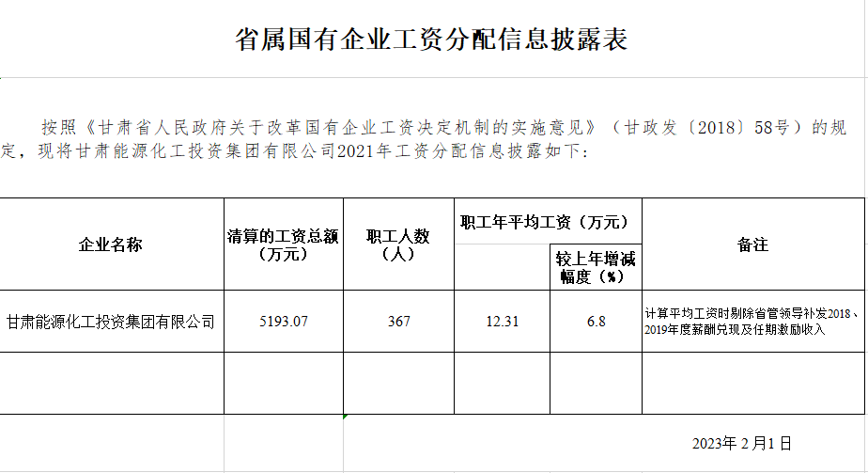Click the empty cell below the company name
The image size is (868, 473).
point(111,383)
